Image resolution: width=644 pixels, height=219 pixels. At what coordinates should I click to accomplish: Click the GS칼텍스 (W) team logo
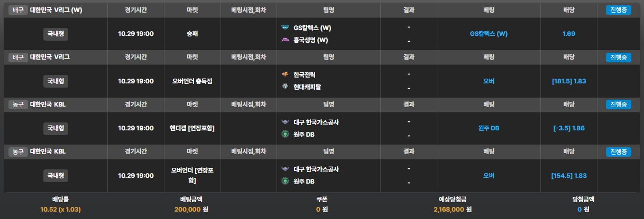[x=286, y=27]
